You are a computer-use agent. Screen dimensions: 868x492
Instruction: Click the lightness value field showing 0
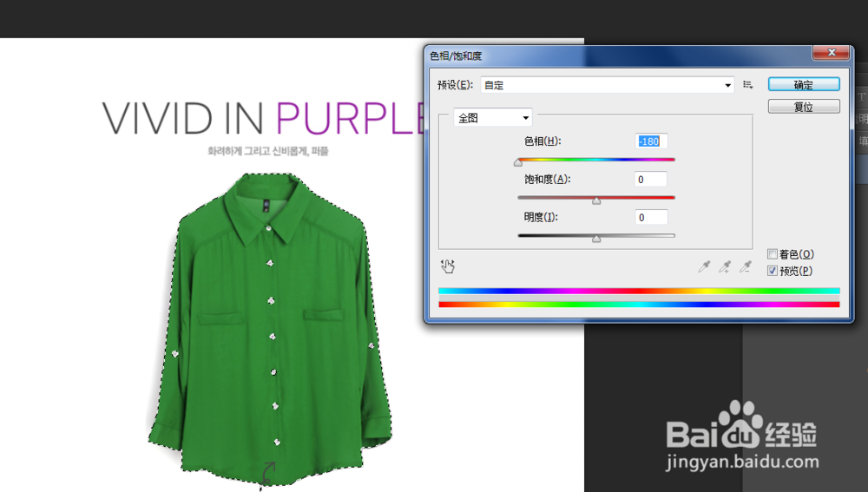(x=651, y=218)
